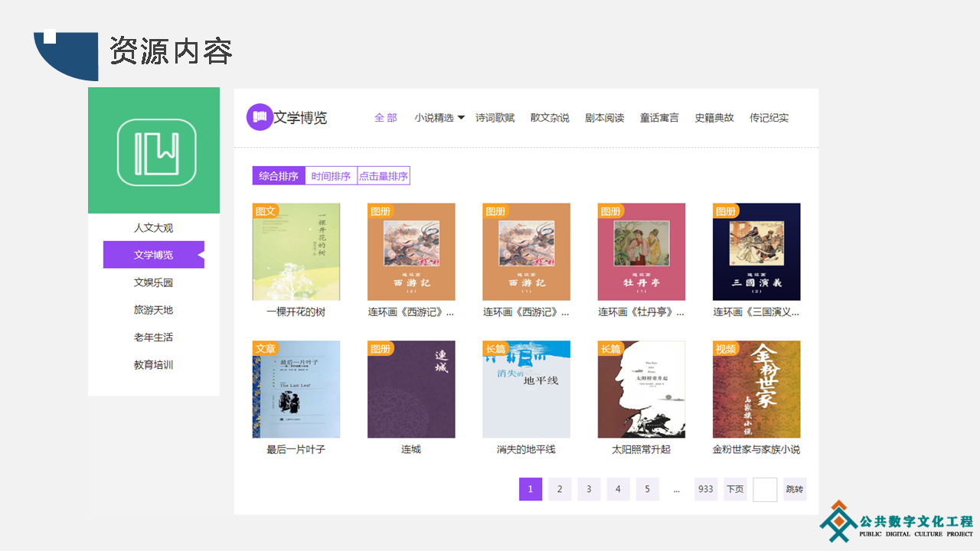980x551 pixels.
Task: Open 人文大观 in the sidebar
Action: pos(154,227)
